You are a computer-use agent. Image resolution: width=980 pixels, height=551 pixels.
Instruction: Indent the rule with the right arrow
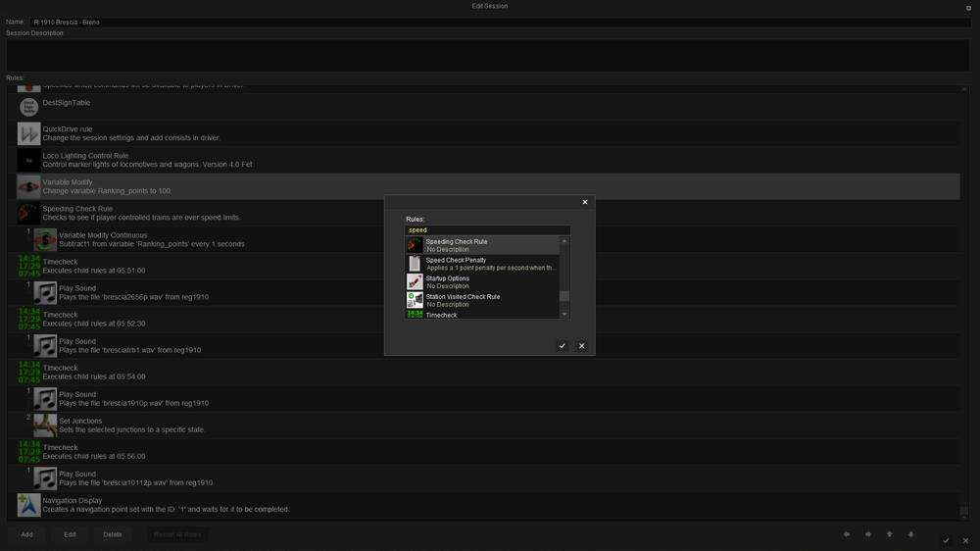click(868, 534)
